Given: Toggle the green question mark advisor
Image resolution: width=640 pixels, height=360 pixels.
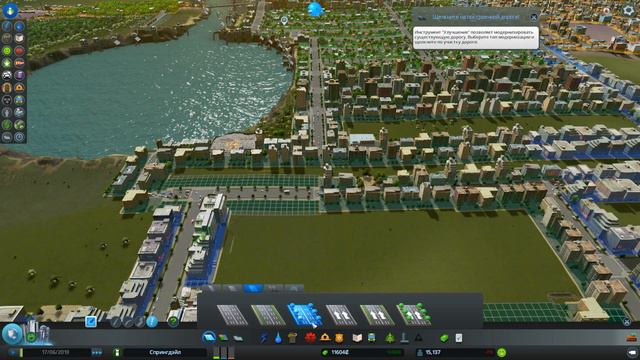Looking at the screenshot, I should [174, 322].
